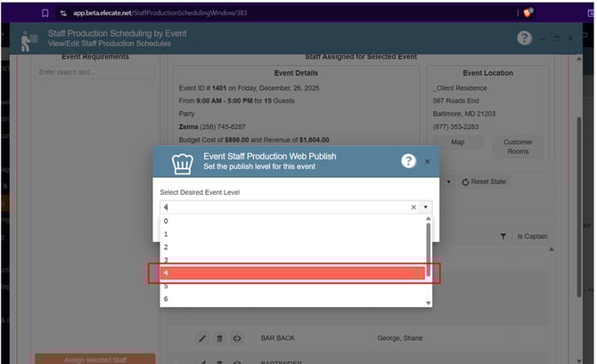Collapse the event level dropdown arrow
The image size is (597, 364).
tap(427, 206)
